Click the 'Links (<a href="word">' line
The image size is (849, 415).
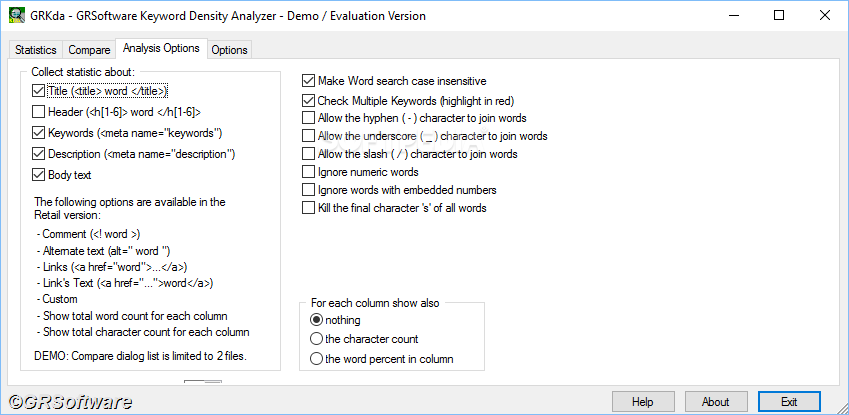112,267
